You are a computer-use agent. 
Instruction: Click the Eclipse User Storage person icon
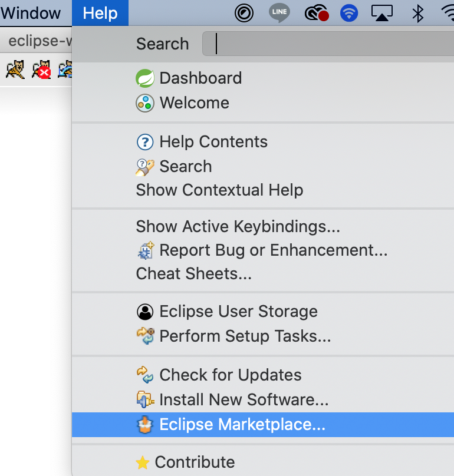coord(145,312)
